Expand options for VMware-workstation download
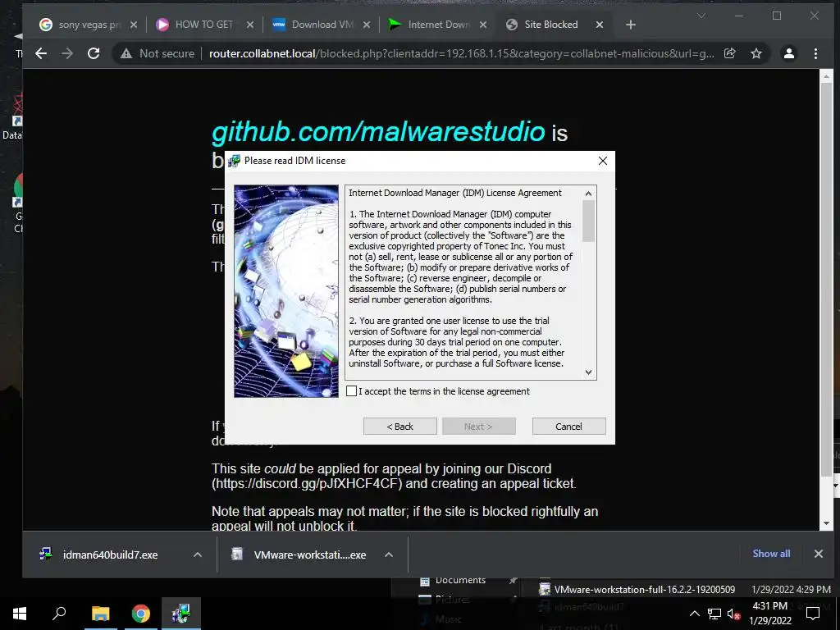Viewport: 840px width, 630px height. 389,555
